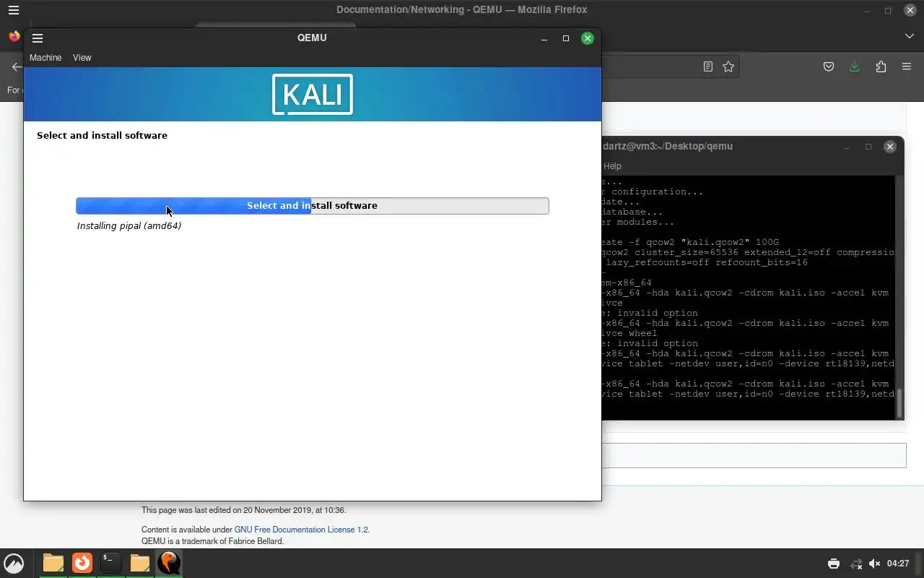The width and height of the screenshot is (924, 578).
Task: Switch to Firefox from the taskbar
Action: pyautogui.click(x=82, y=563)
